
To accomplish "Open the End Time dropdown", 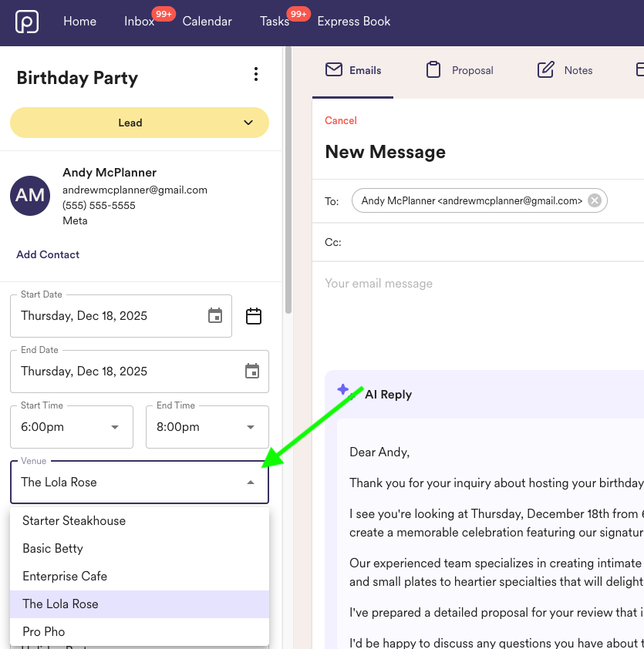I will click(249, 426).
